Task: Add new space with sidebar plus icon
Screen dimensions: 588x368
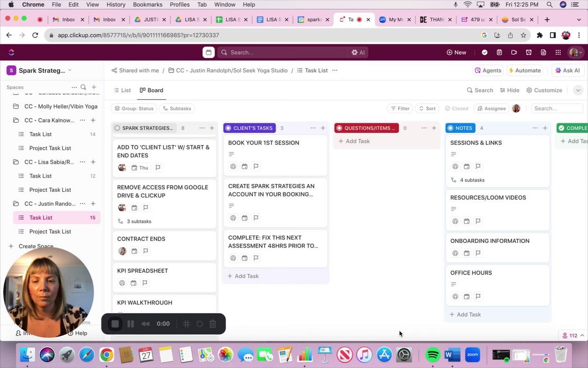Action: (x=94, y=87)
